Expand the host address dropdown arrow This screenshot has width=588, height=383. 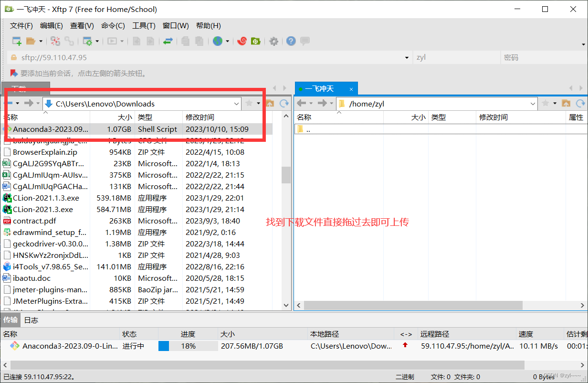pyautogui.click(x=407, y=58)
